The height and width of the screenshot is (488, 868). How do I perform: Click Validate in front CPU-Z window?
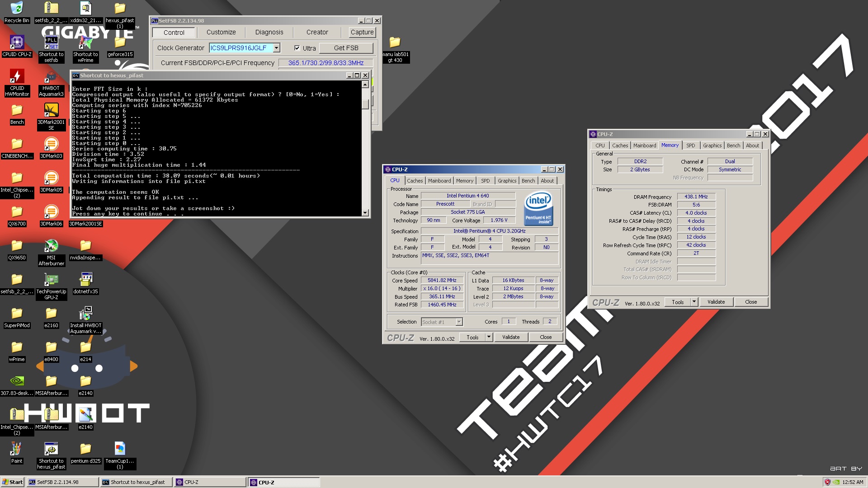coord(511,337)
